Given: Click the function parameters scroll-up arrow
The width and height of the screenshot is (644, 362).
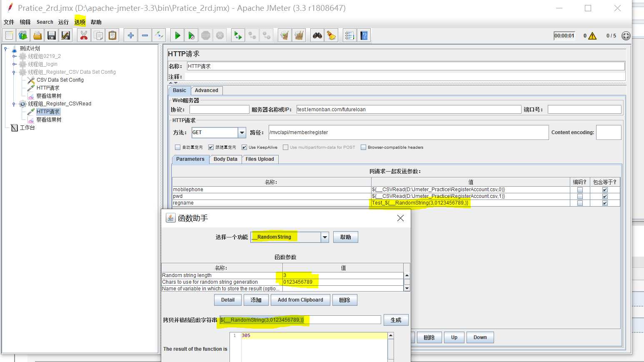Looking at the screenshot, I should [x=407, y=275].
